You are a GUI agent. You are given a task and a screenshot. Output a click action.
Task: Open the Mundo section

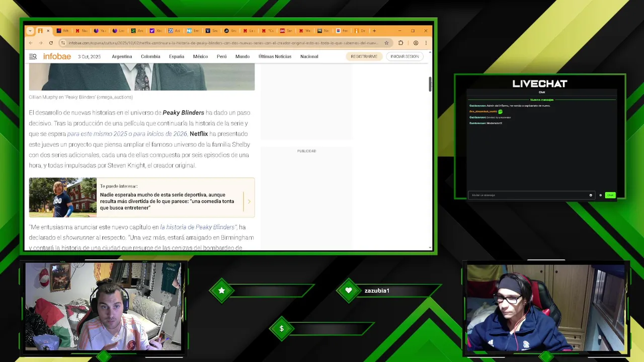pos(243,57)
